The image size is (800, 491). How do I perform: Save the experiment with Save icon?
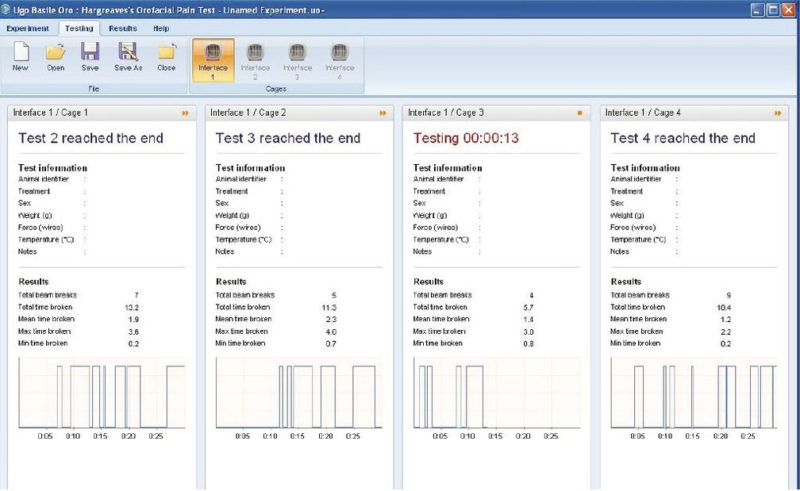point(90,57)
